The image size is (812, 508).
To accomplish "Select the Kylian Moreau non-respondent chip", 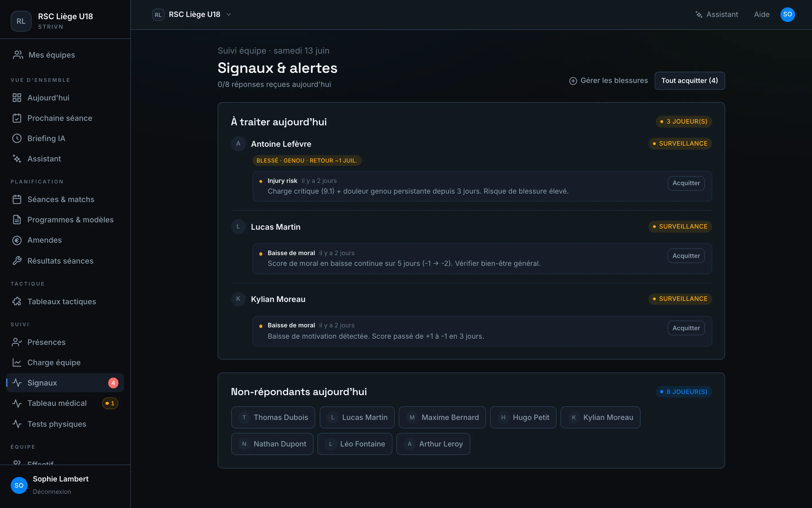I will tap(600, 417).
